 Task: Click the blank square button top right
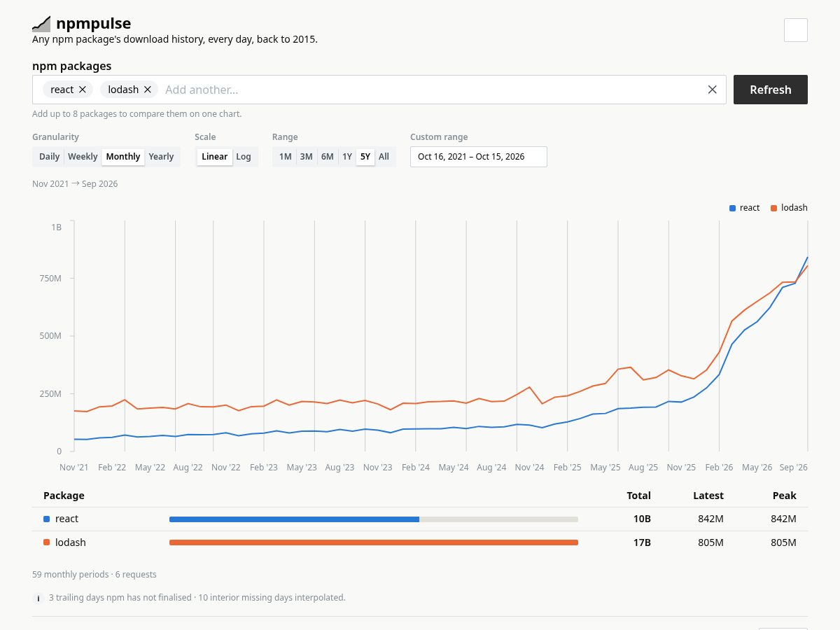(796, 30)
